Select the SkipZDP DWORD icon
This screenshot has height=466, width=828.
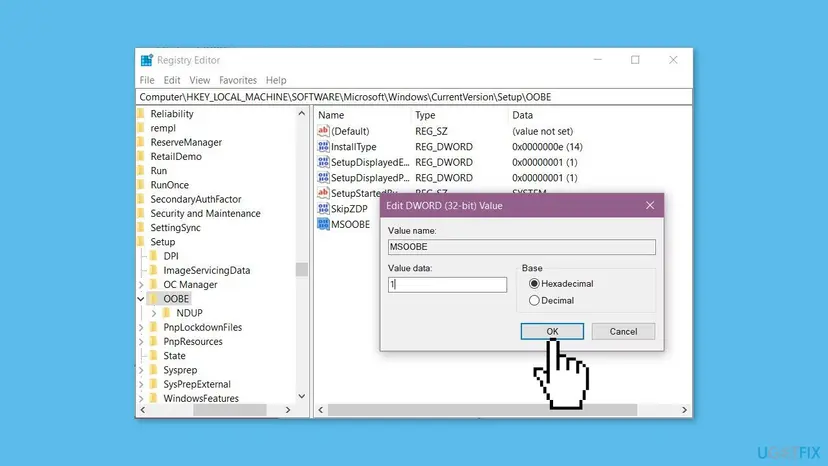point(323,209)
